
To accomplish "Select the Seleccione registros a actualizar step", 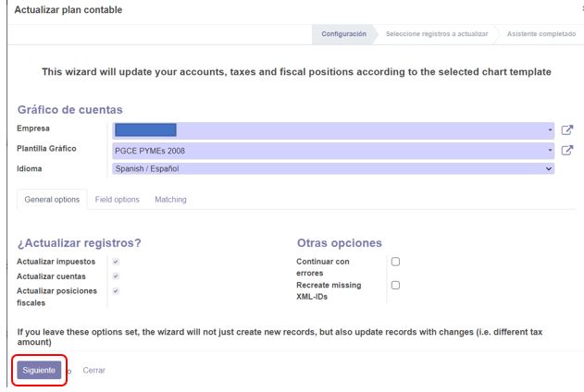I will coord(437,34).
